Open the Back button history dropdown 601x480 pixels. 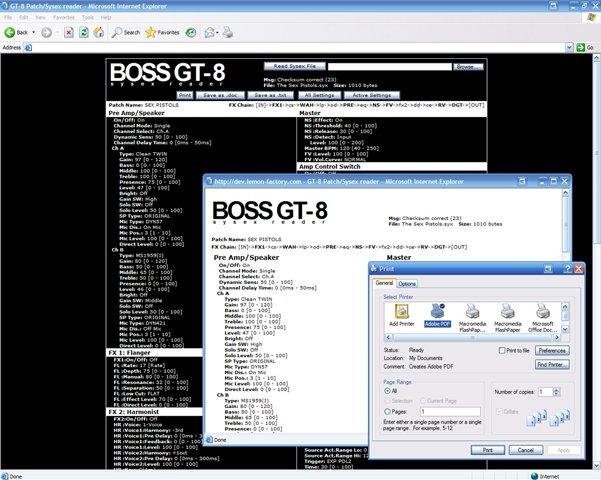click(x=34, y=33)
